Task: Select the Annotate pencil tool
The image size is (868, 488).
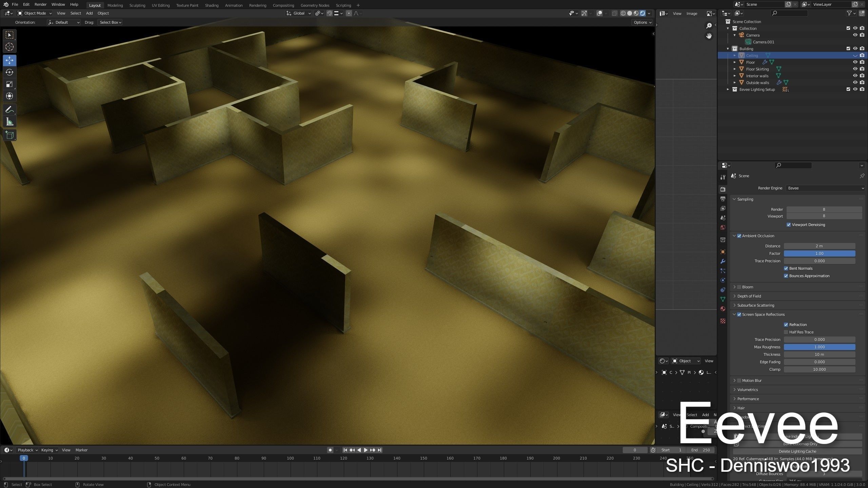Action: pos(9,110)
